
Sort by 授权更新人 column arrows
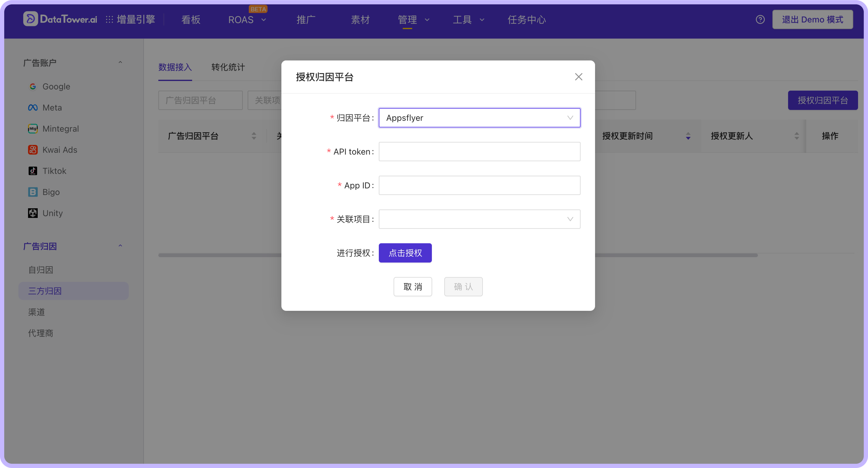click(797, 136)
